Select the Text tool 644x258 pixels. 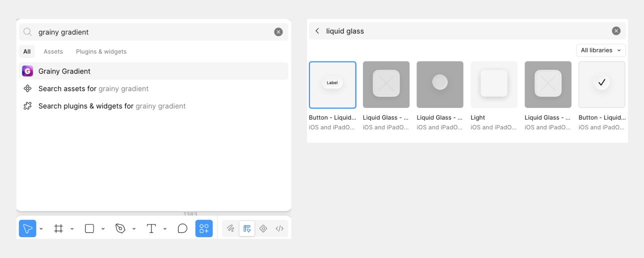[151, 228]
